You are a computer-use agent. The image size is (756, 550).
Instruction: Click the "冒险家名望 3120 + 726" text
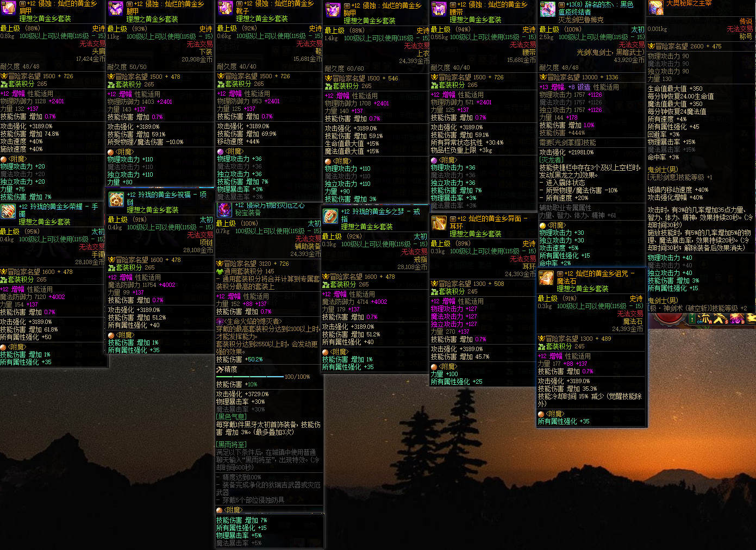pos(257,264)
